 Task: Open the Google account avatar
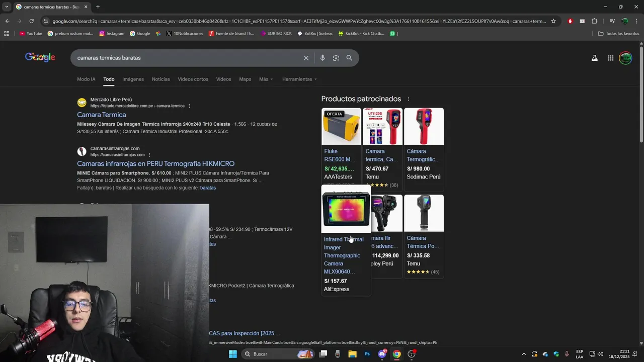click(x=625, y=58)
